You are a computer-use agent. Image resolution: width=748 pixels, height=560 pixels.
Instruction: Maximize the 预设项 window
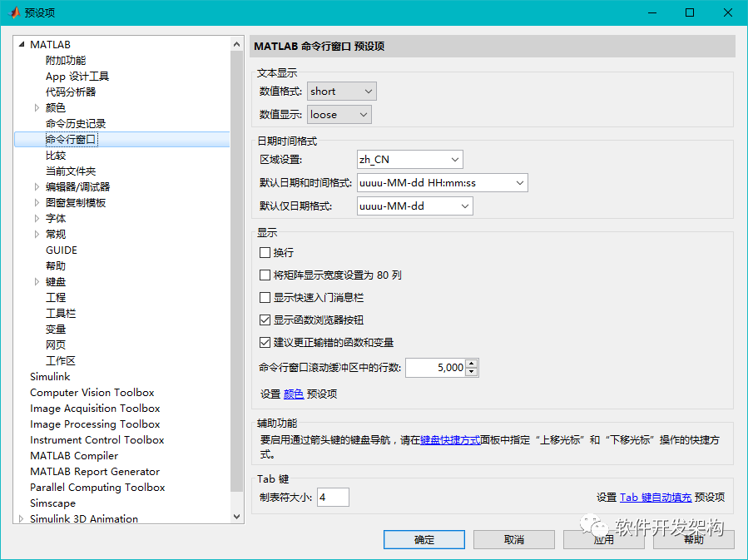click(690, 12)
